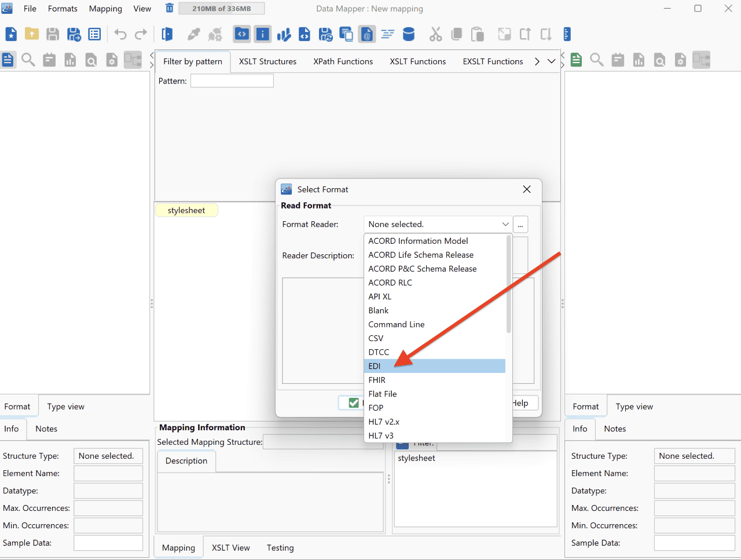741x560 pixels.
Task: Click the format dropdown list scrollbar
Action: pyautogui.click(x=509, y=284)
